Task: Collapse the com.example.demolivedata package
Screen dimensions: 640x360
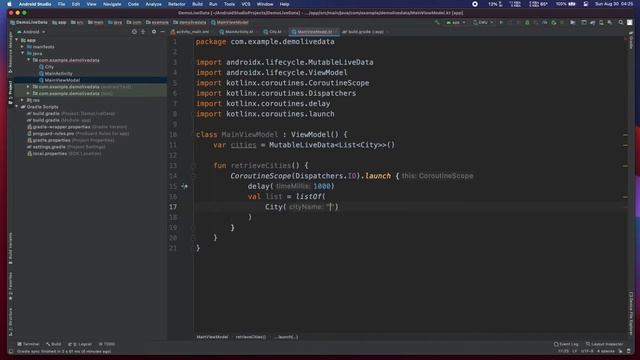Action: pyautogui.click(x=29, y=60)
